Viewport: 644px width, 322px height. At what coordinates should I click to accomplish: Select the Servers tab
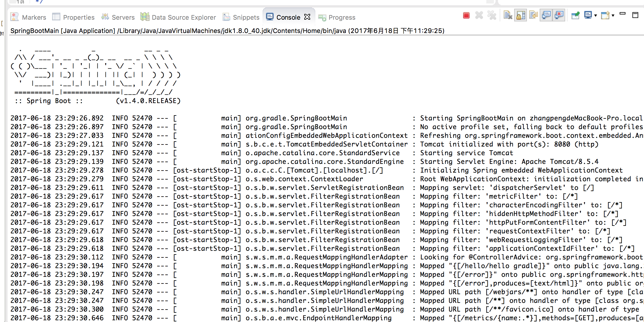click(x=118, y=17)
